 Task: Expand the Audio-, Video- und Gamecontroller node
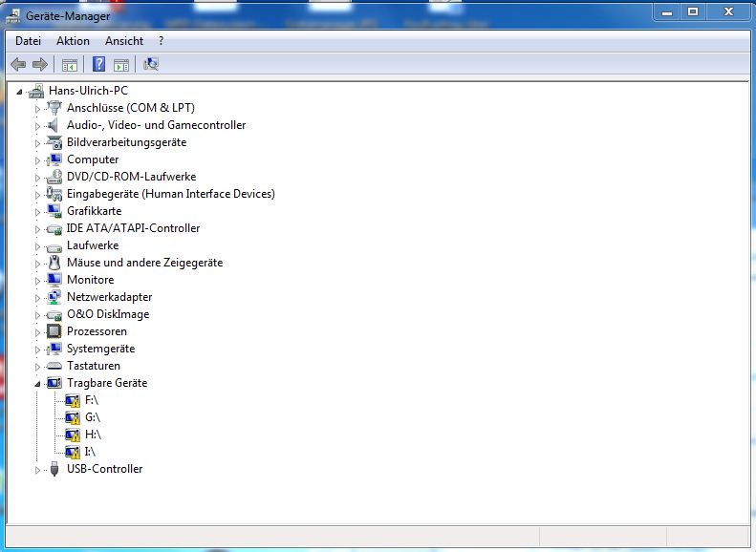click(x=37, y=126)
